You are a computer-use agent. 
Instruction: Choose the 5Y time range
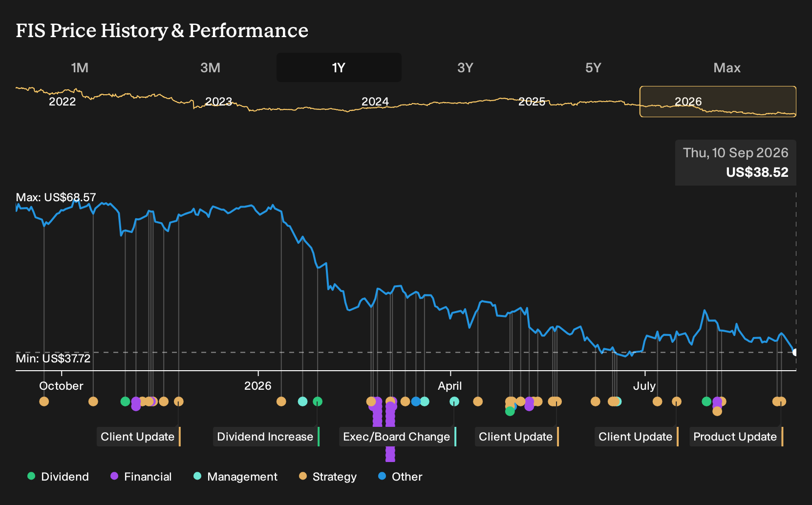click(593, 67)
